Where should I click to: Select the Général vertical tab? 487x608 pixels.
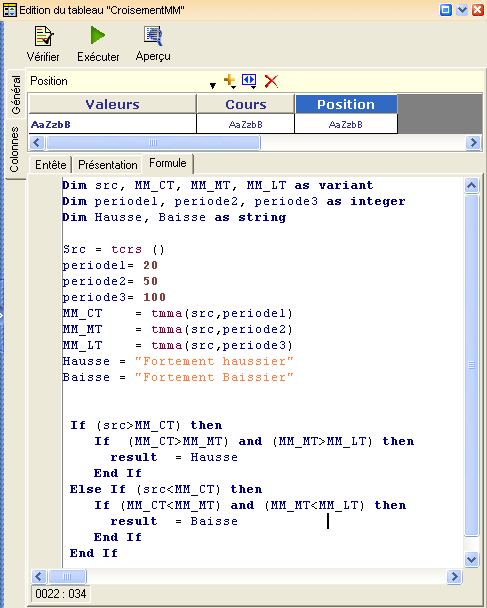point(16,94)
